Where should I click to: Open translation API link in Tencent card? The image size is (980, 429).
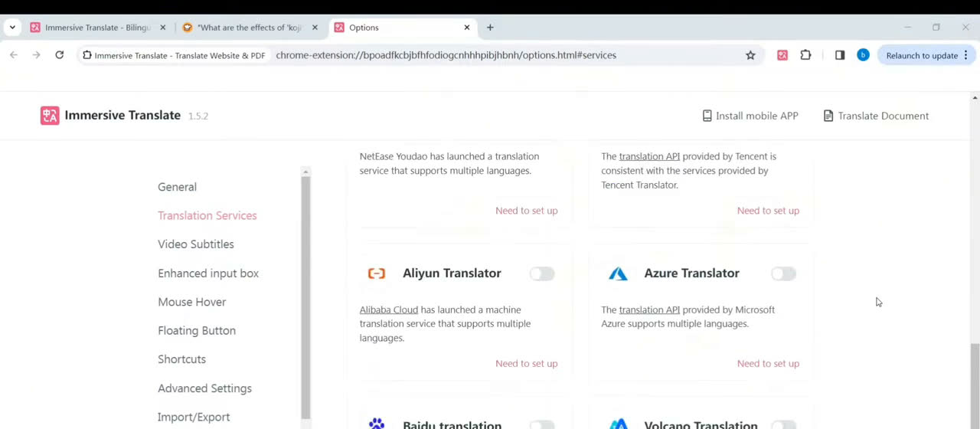tap(649, 156)
